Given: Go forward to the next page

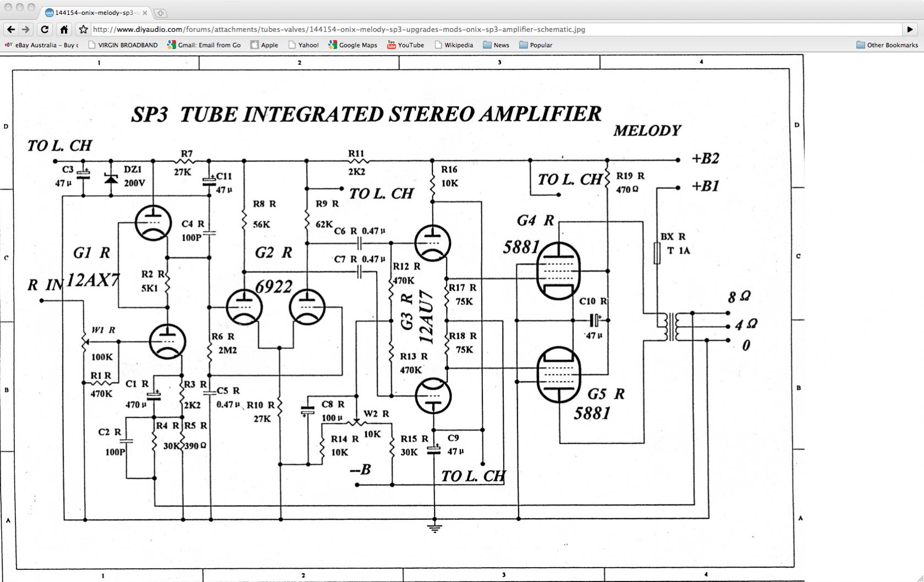Looking at the screenshot, I should click(25, 29).
